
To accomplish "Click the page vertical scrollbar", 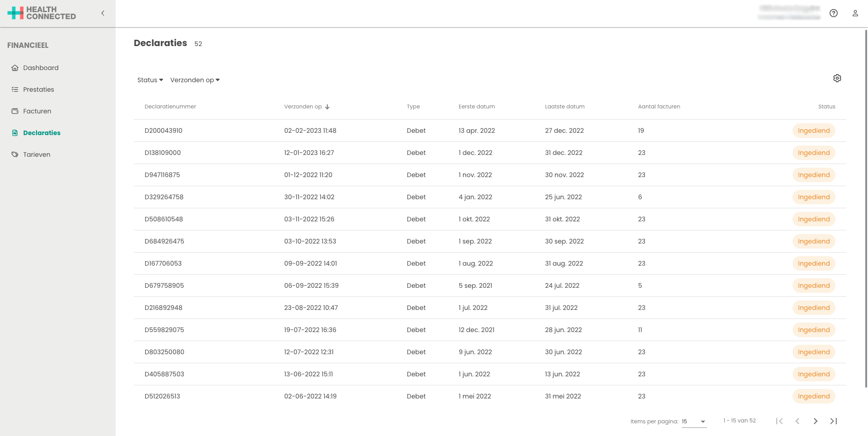I will coord(866,208).
